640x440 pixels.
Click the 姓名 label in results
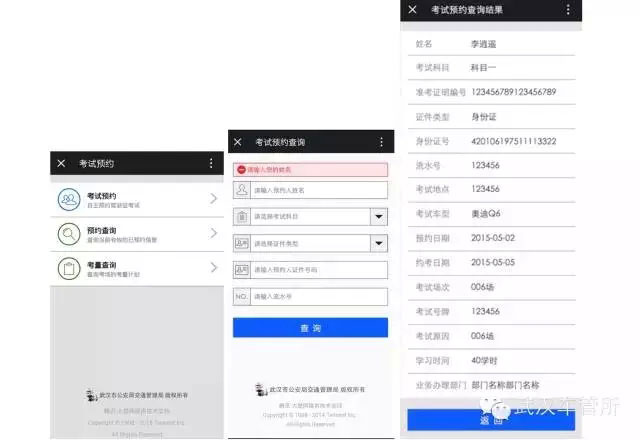pos(424,44)
